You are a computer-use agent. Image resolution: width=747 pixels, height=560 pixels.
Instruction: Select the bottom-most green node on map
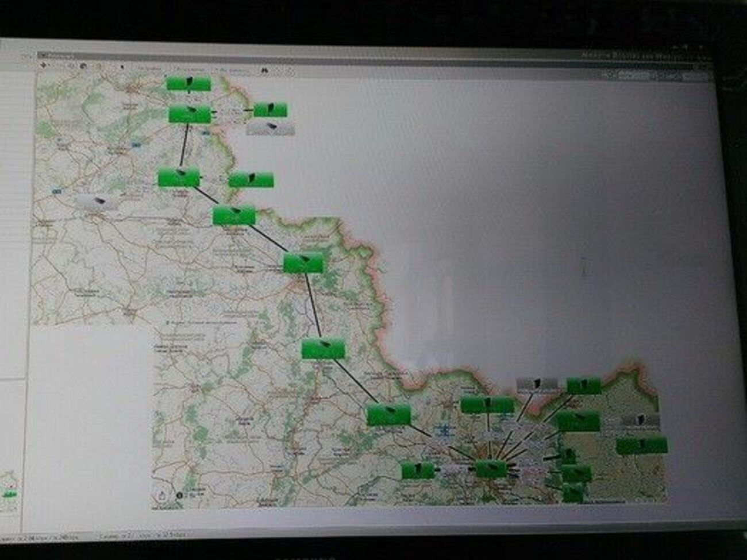pyautogui.click(x=572, y=493)
